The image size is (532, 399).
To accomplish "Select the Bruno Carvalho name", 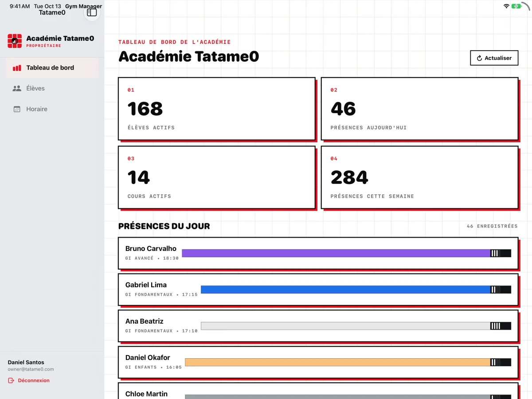I will 151,248.
